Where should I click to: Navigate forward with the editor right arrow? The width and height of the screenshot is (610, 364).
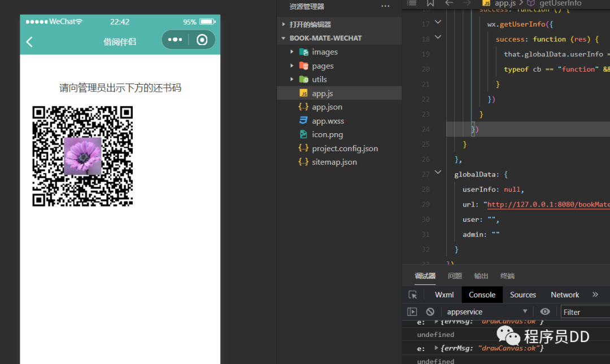coord(467,3)
